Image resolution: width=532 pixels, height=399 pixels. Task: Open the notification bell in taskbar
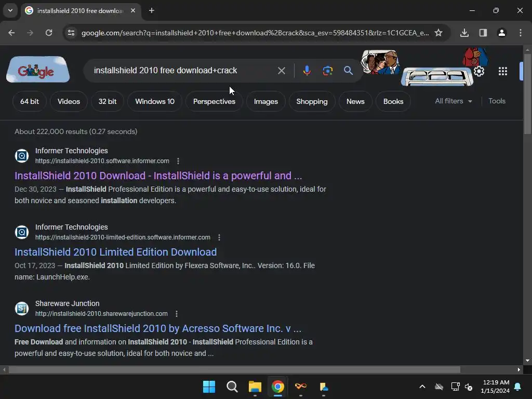point(518,387)
